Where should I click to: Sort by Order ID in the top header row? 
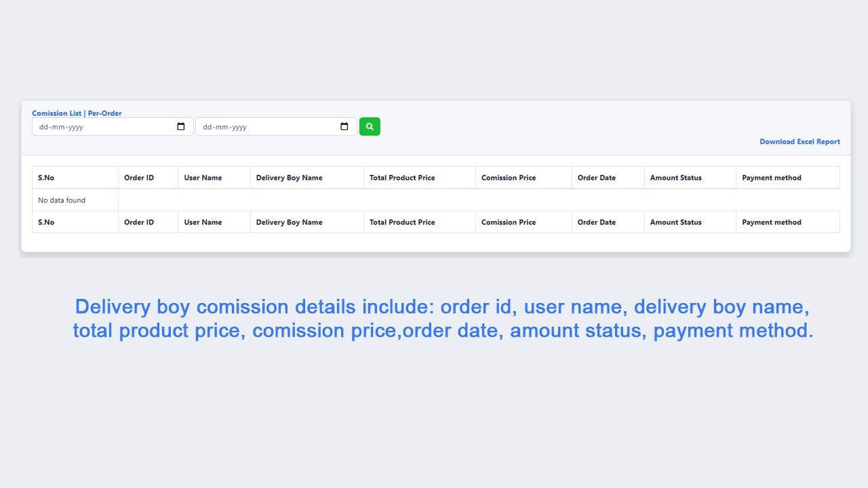139,178
